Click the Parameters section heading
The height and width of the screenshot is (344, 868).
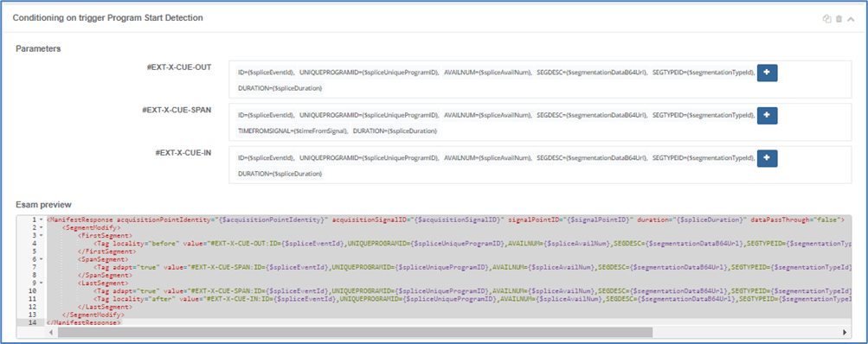[38, 48]
